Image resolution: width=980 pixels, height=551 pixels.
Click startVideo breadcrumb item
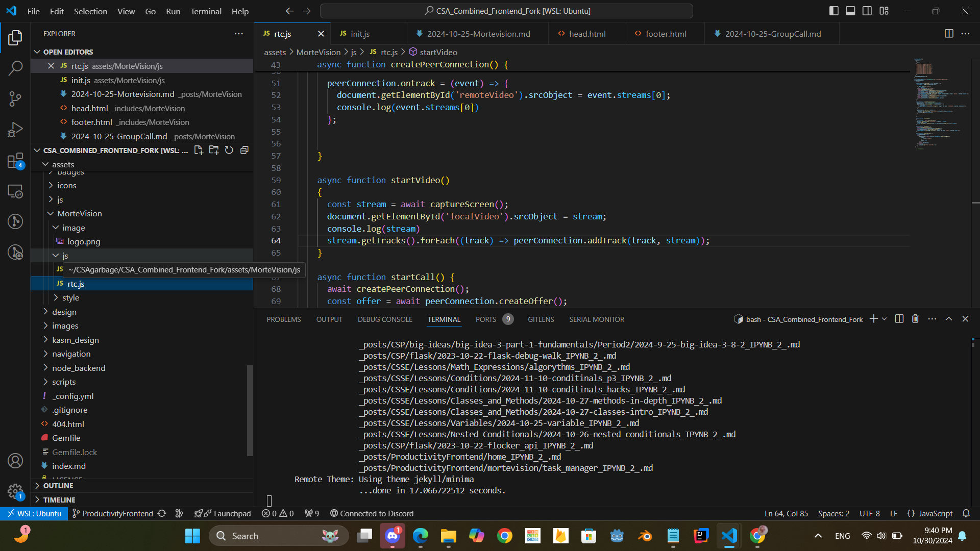tap(433, 52)
